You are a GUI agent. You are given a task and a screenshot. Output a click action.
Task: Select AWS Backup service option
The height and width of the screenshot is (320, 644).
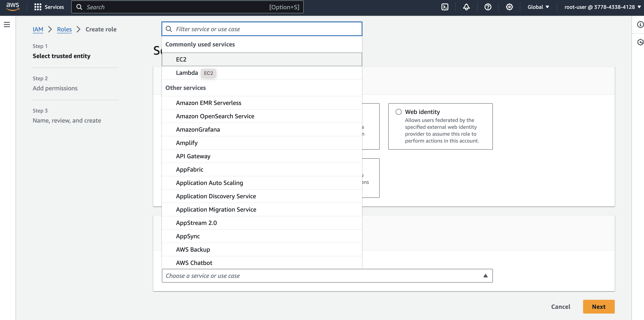click(193, 249)
